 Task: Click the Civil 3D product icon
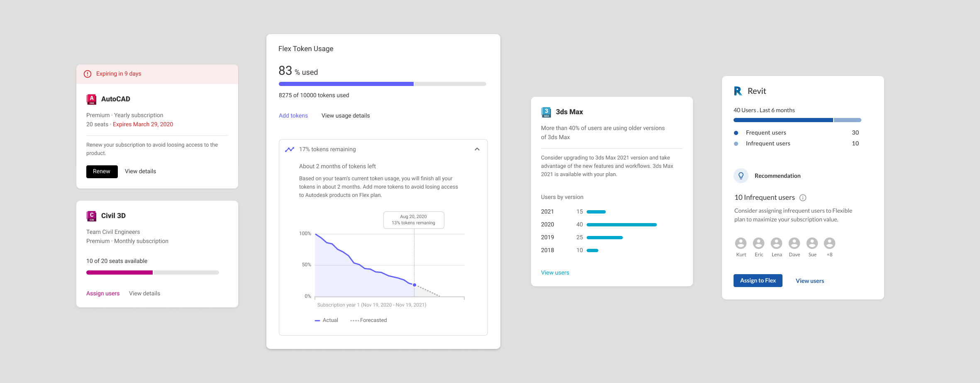pyautogui.click(x=91, y=216)
